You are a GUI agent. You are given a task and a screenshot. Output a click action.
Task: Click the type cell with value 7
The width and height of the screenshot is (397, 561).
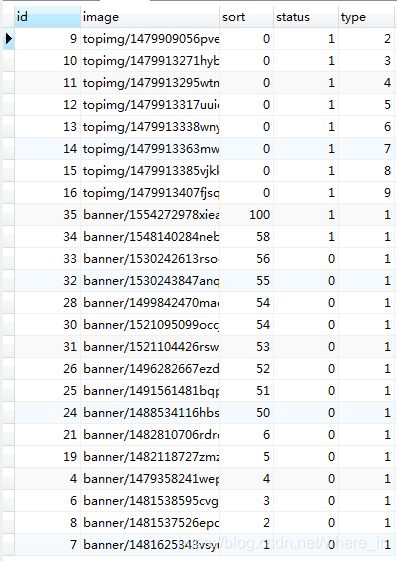[x=366, y=149]
